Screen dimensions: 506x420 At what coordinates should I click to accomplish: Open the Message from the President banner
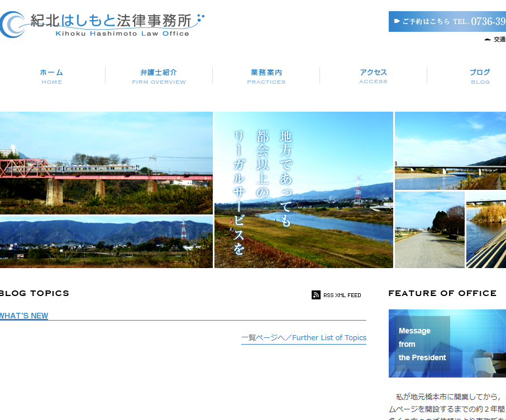click(447, 343)
